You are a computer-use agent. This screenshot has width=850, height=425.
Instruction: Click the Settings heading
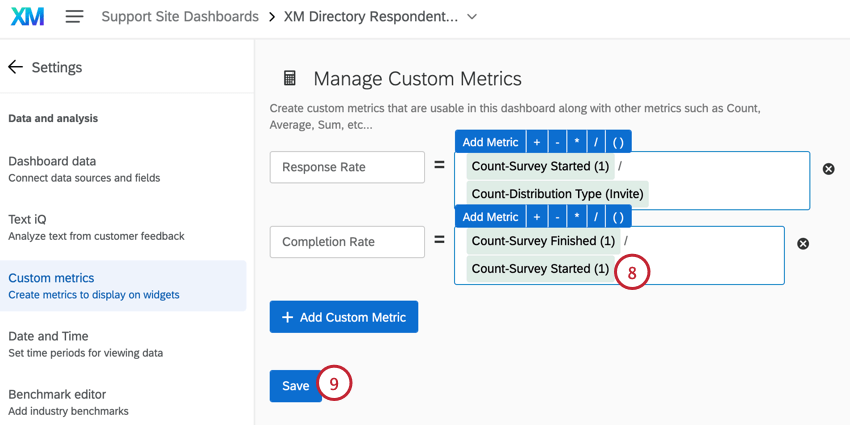click(x=57, y=67)
